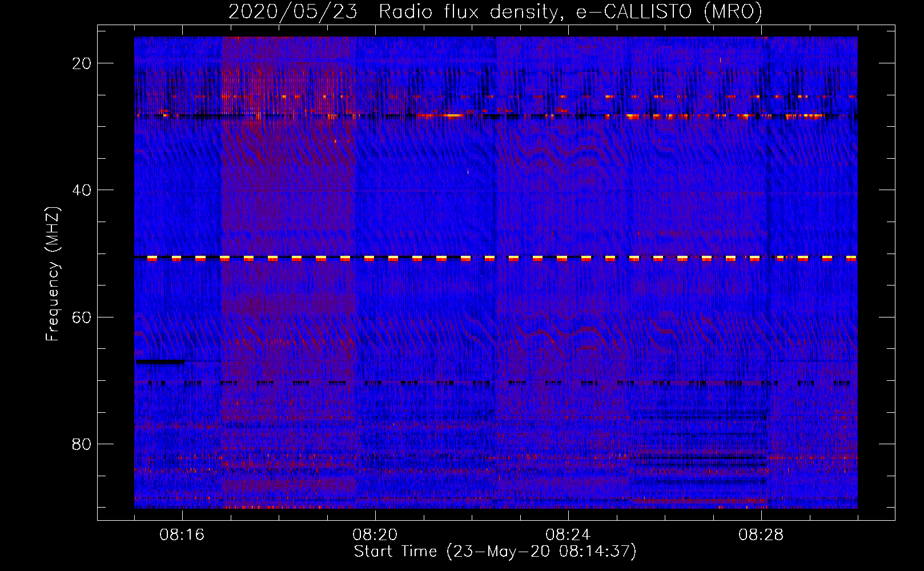
Task: Click the "08:24" time tick label
Action: (x=568, y=535)
